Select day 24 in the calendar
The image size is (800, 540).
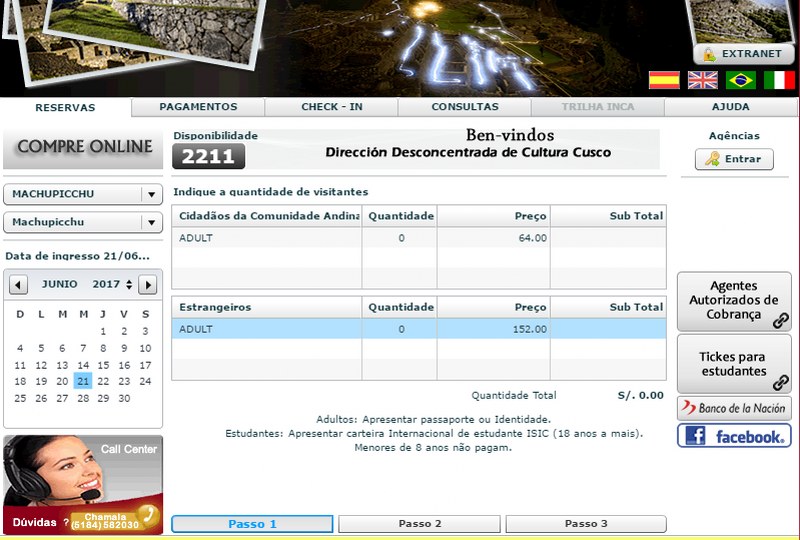[x=145, y=381]
